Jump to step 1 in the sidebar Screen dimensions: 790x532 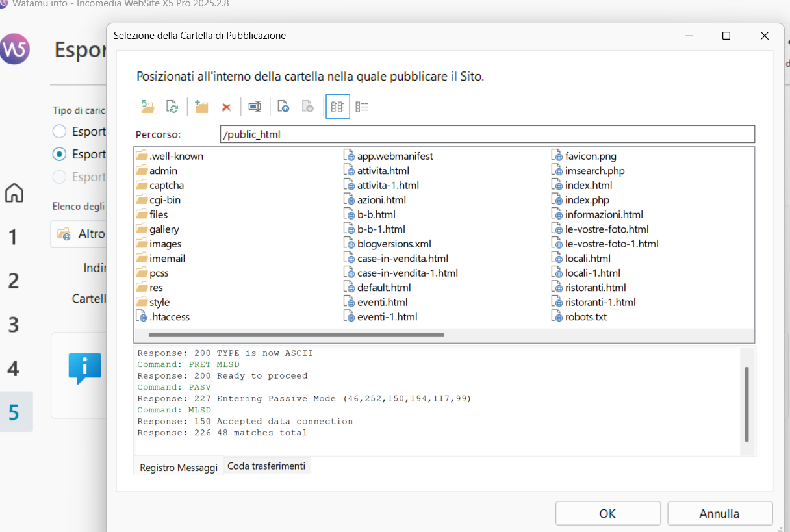[12, 237]
